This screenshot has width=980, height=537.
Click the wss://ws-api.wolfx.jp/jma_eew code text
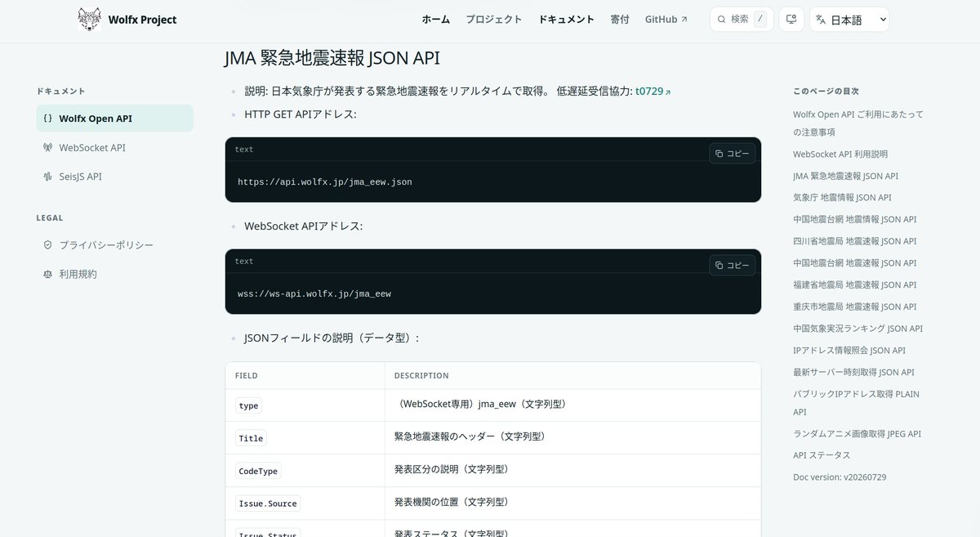pos(314,294)
